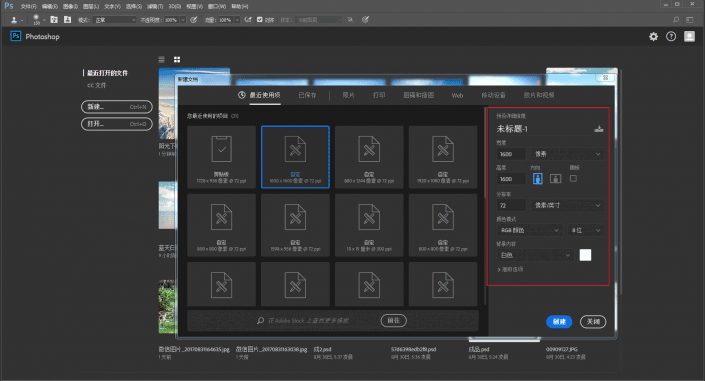705x381 pixels.
Task: Switch start screen to list view
Action: (162, 59)
